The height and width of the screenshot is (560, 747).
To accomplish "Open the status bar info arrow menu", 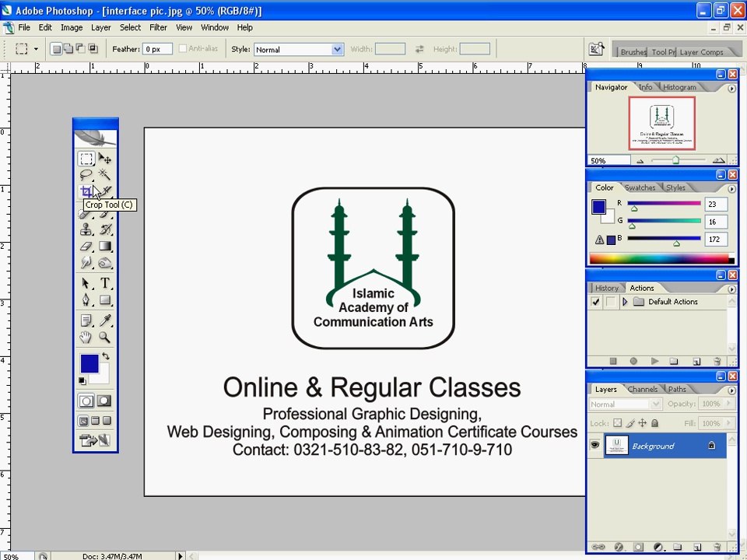I will [180, 555].
